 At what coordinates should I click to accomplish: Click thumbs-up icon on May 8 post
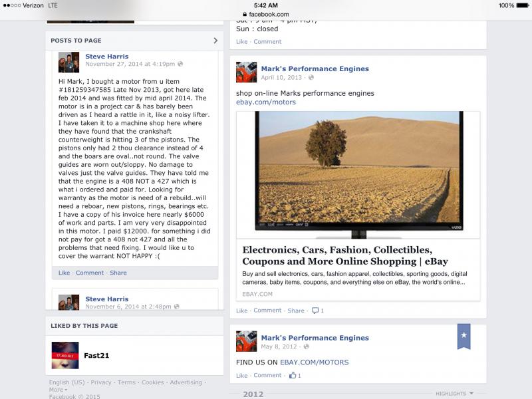coord(293,375)
